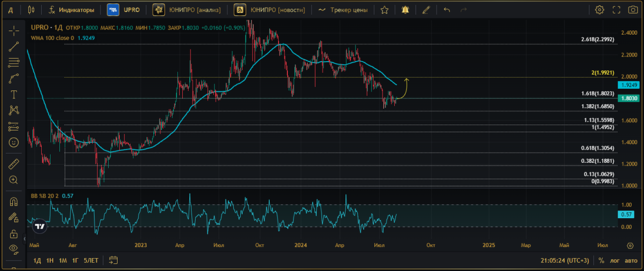Select the trend line drawing tool
The height and width of the screenshot is (271, 644).
point(14,46)
